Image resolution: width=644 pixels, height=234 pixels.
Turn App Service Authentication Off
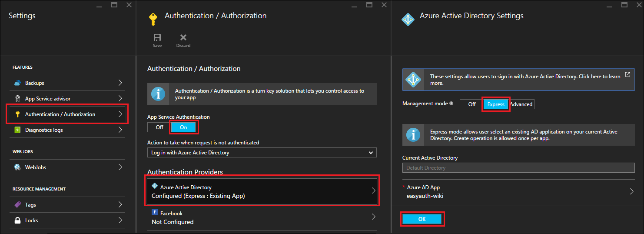[159, 127]
